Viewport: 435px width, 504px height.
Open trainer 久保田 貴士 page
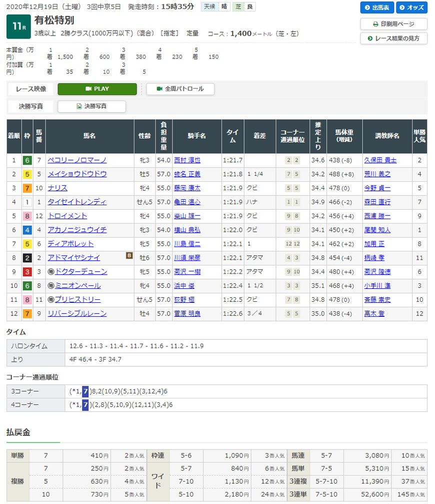tap(380, 160)
